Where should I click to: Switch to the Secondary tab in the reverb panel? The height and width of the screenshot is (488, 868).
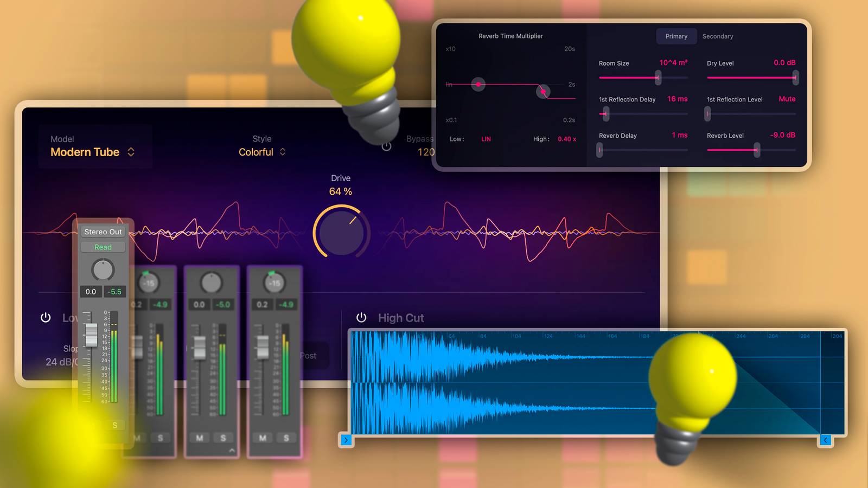coord(718,36)
